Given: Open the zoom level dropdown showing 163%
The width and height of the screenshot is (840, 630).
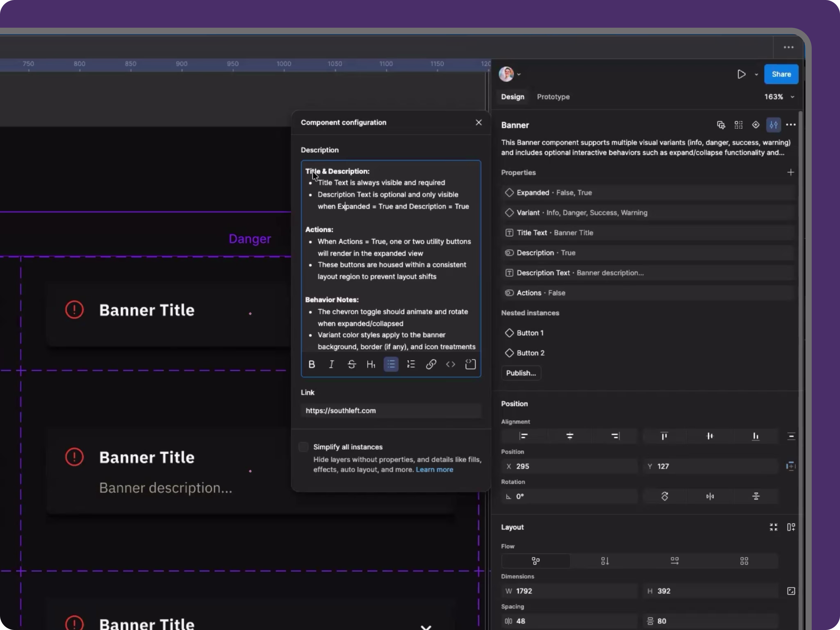Looking at the screenshot, I should [779, 97].
